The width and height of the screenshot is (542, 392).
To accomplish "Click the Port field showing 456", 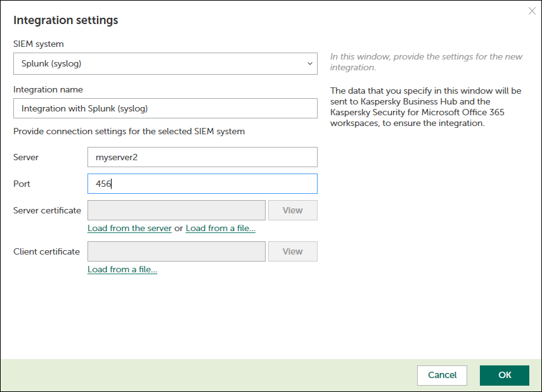I will (x=202, y=184).
